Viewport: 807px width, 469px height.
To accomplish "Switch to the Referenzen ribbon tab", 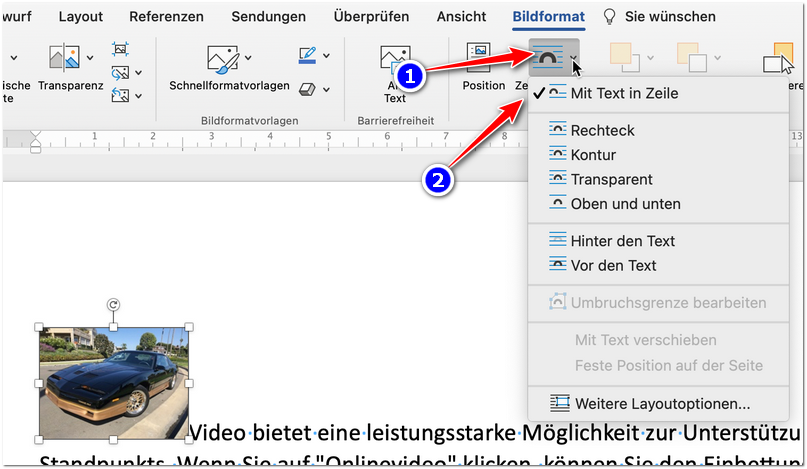I will pyautogui.click(x=166, y=17).
